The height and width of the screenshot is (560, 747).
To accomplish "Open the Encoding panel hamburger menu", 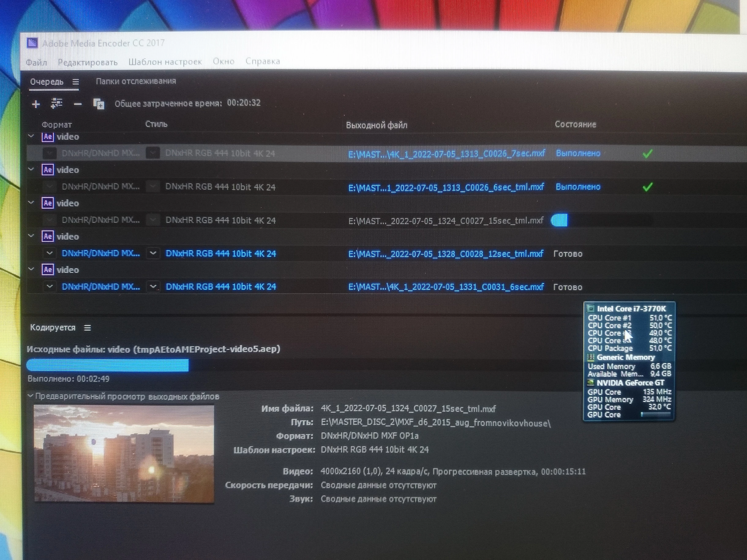I will tap(88, 328).
